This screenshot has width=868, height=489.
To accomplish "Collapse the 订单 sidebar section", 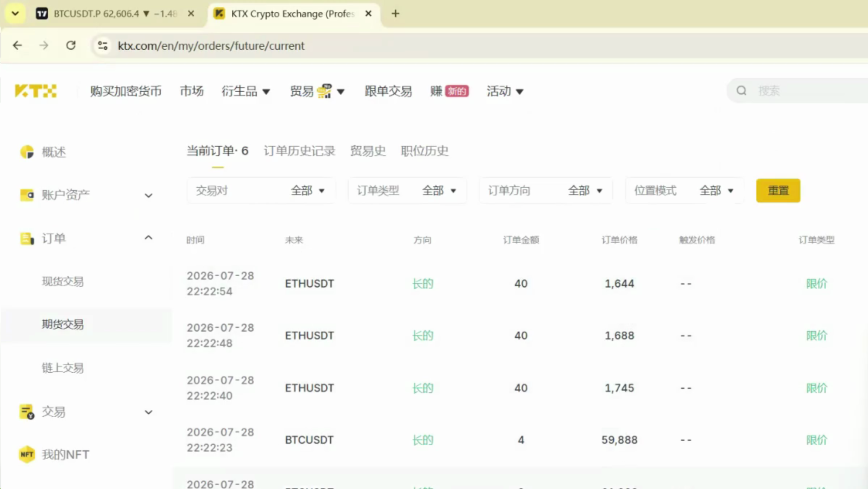I will (148, 238).
